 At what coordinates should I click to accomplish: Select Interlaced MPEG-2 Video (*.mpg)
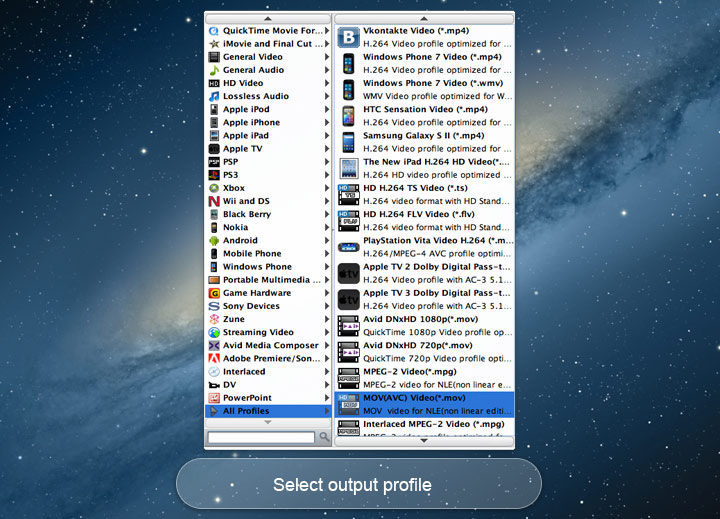pos(425,427)
